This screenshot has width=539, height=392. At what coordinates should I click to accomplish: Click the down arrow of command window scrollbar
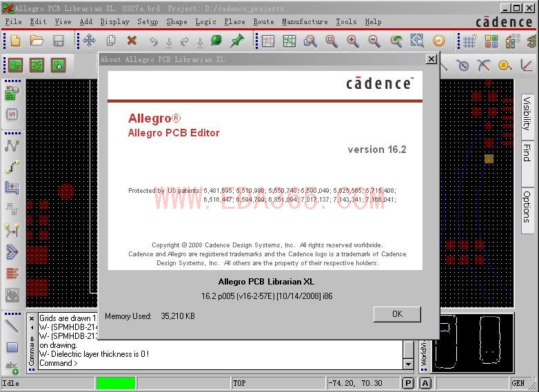click(408, 364)
